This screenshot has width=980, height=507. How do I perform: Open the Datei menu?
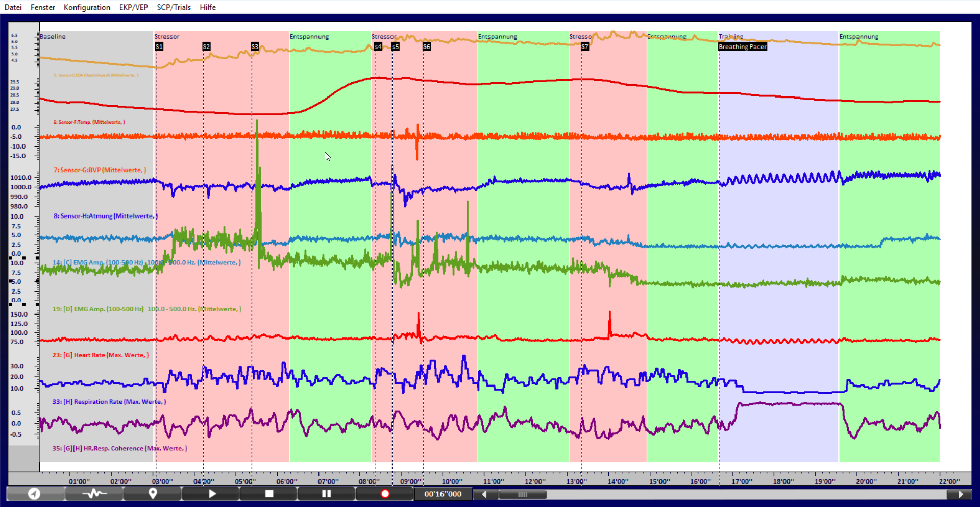[x=13, y=7]
